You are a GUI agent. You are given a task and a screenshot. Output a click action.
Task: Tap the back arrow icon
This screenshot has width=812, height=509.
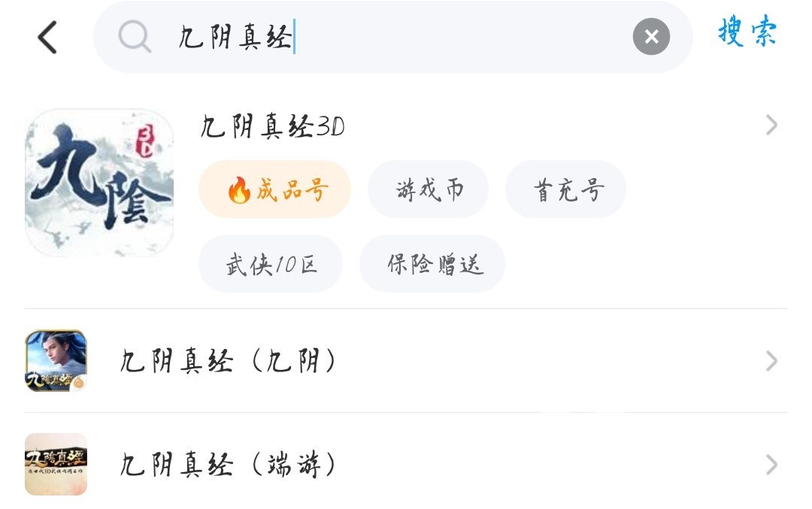pos(47,37)
